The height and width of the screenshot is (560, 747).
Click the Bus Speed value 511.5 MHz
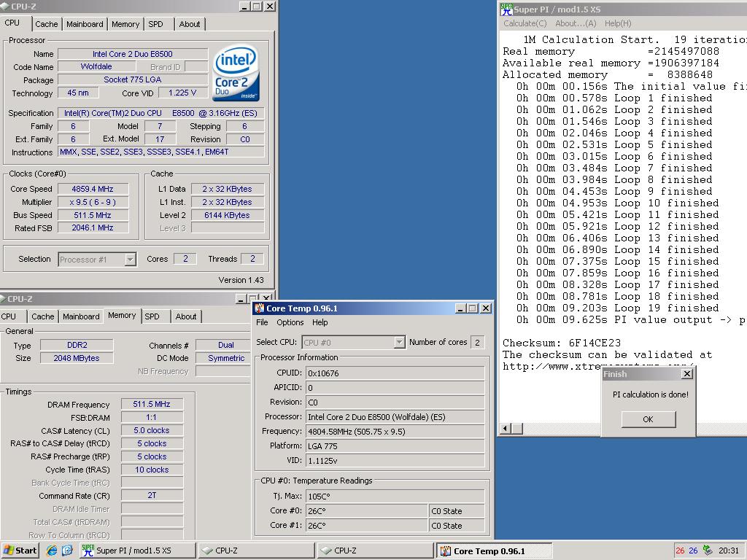pos(93,215)
